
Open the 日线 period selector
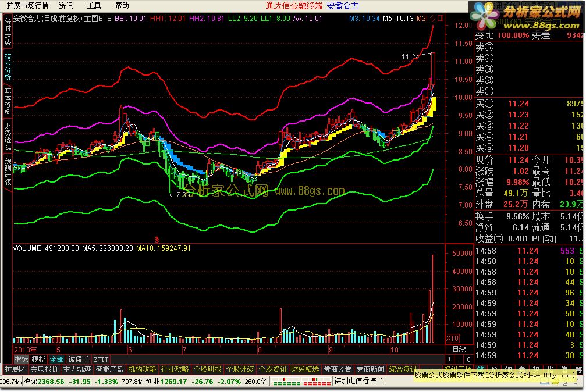[459, 350]
